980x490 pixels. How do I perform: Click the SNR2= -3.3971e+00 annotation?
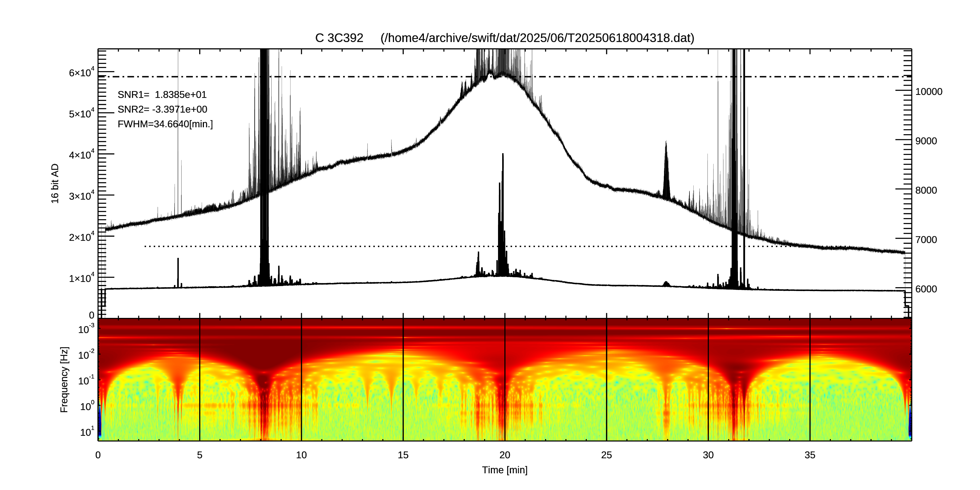162,109
